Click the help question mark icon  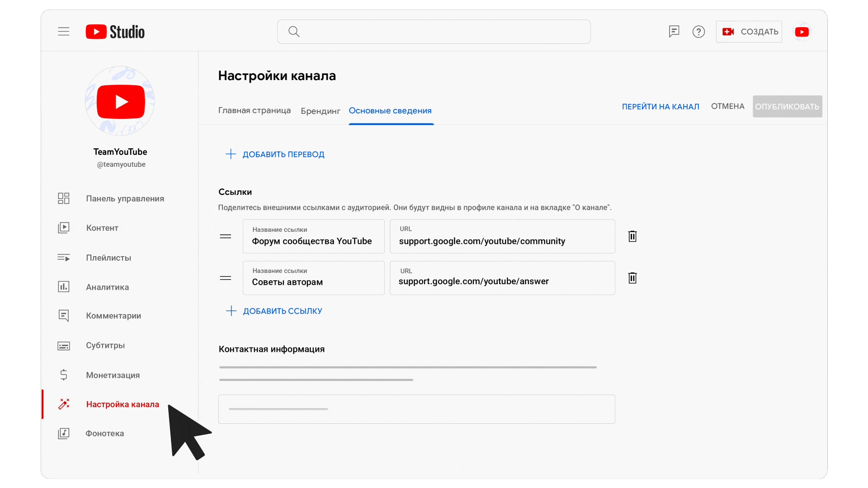(698, 32)
